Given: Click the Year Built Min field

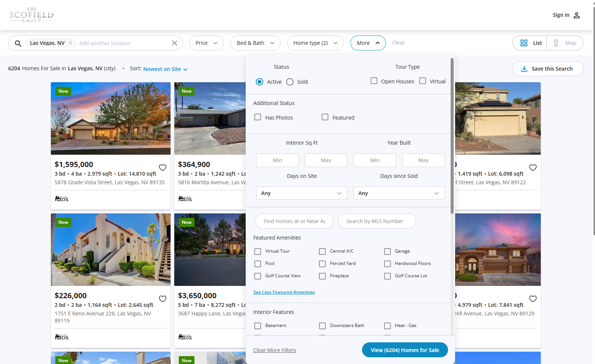Looking at the screenshot, I should tap(375, 160).
